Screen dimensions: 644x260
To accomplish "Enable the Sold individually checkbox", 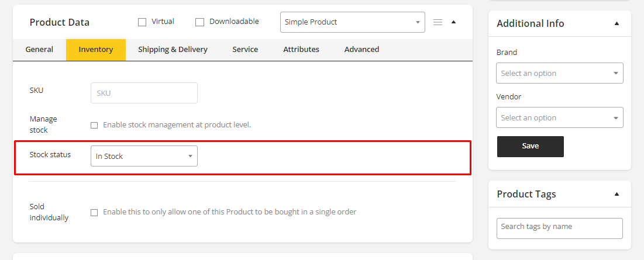I will (x=94, y=213).
